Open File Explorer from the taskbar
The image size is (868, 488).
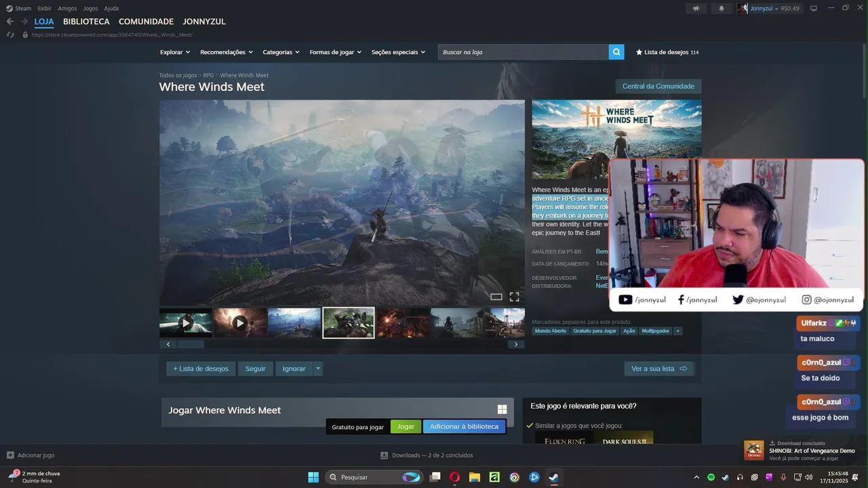point(475,477)
